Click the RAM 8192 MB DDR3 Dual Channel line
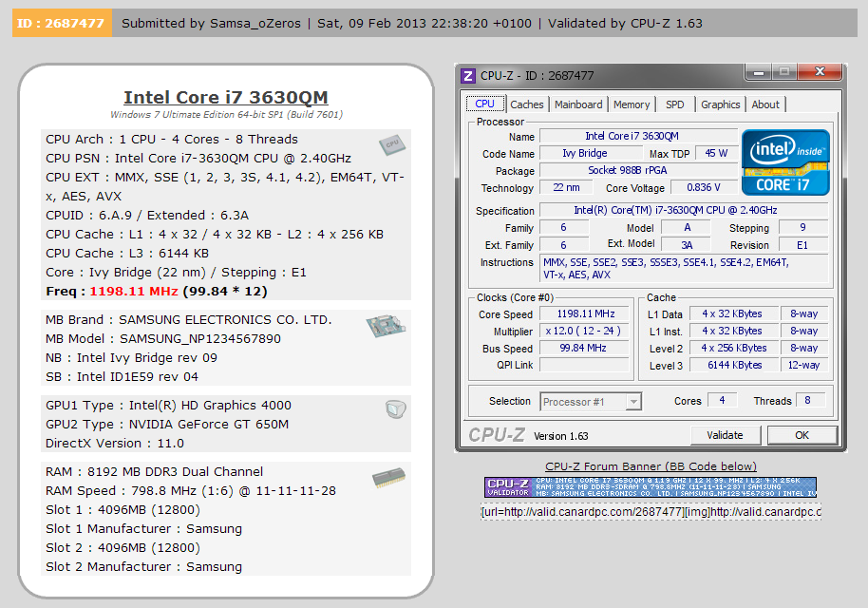Screen dimensions: 868x608 point(155,472)
